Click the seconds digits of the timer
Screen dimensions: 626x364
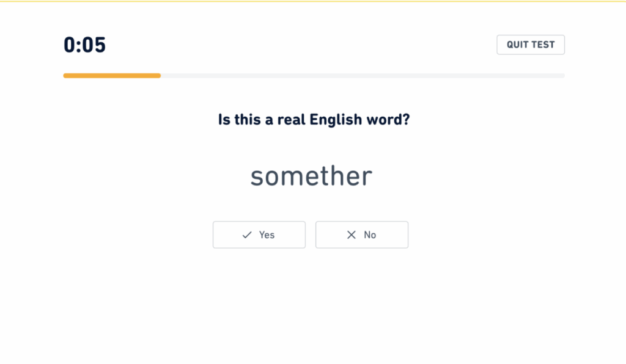tap(95, 45)
